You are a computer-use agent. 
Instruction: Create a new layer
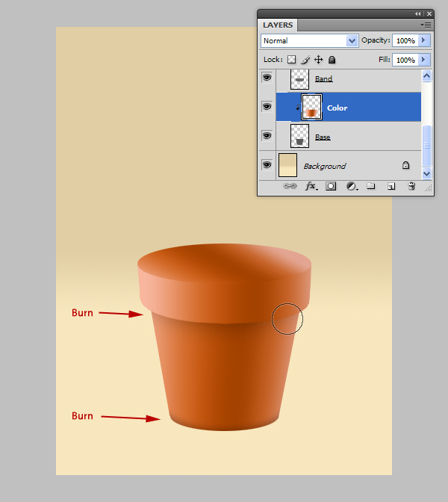(391, 187)
